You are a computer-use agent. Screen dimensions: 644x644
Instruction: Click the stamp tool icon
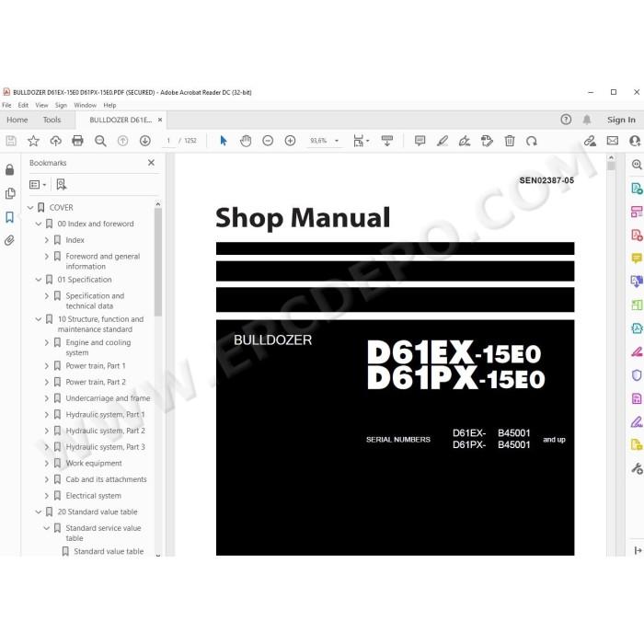[x=487, y=141]
